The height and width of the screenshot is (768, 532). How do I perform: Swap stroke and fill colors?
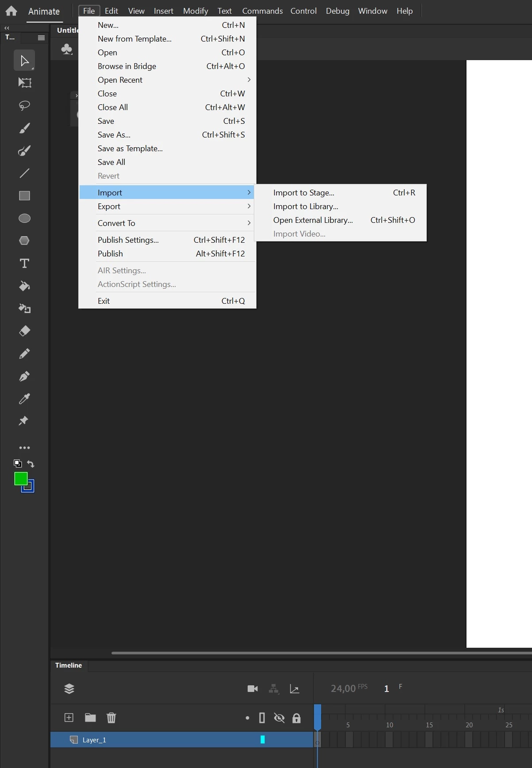pos(31,464)
